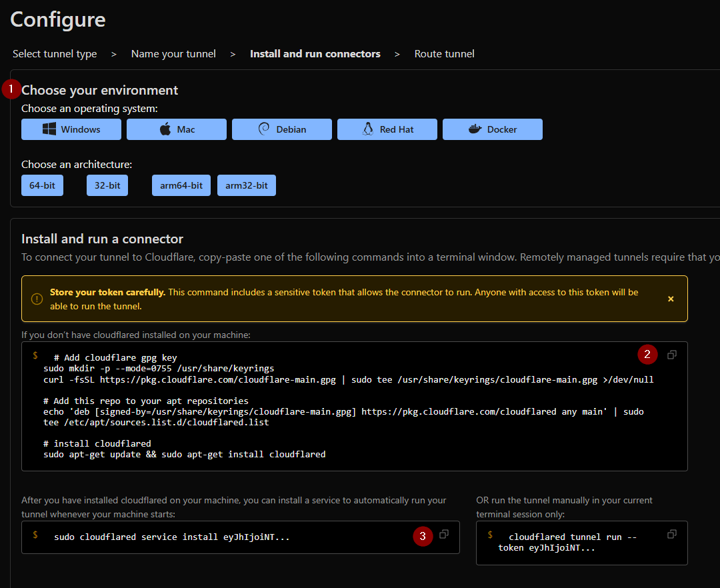
Task: Select the 64-bit architecture
Action: click(42, 185)
